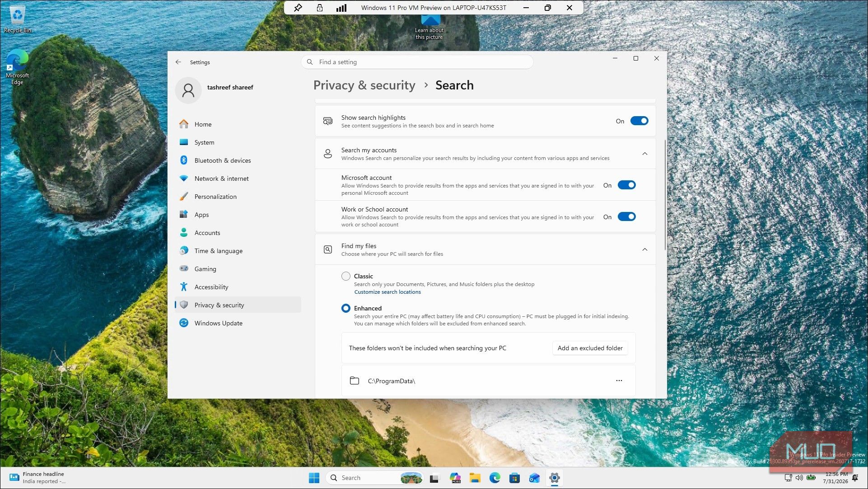Open the Recycle Bin desktop icon

click(x=18, y=19)
